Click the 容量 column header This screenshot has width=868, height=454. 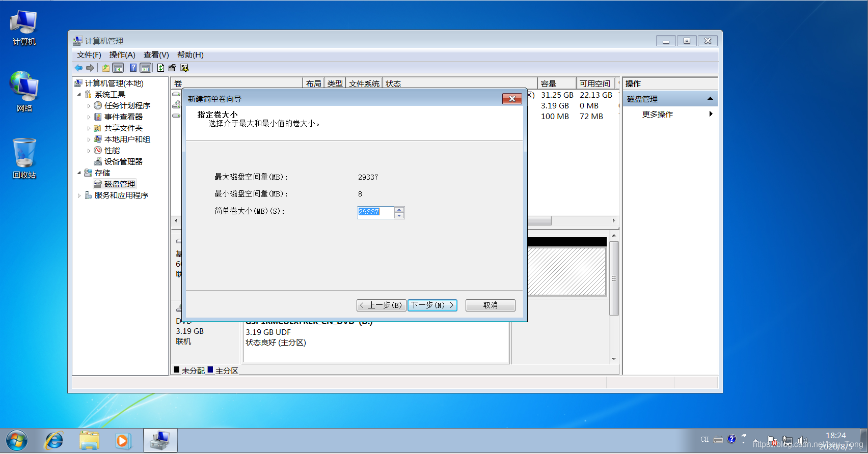pos(557,83)
